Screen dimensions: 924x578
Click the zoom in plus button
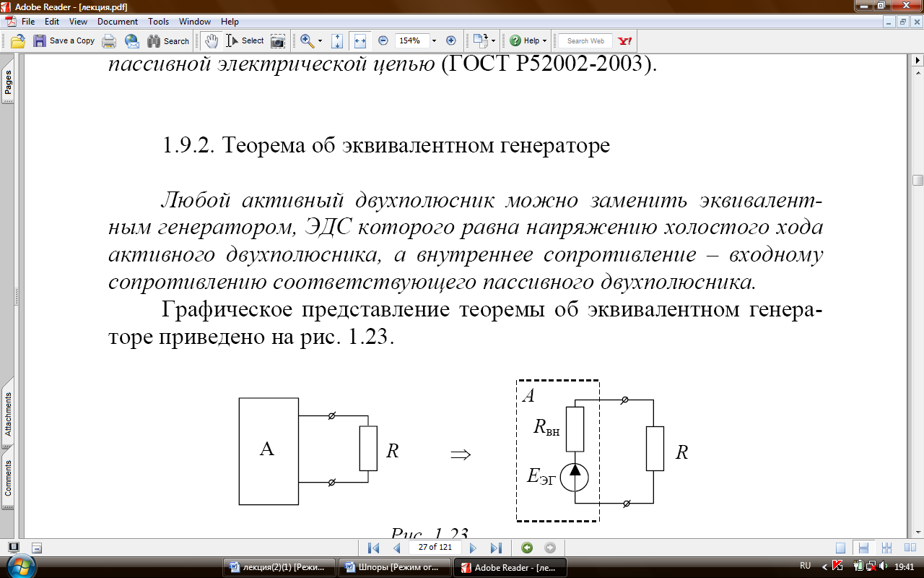coord(451,40)
